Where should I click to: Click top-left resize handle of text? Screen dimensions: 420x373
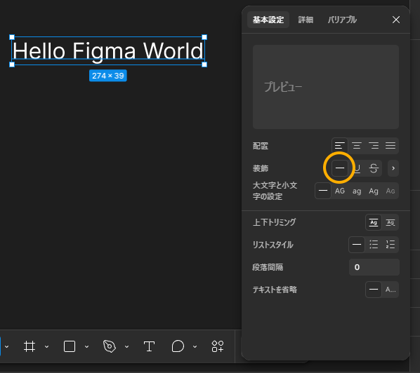(12, 37)
